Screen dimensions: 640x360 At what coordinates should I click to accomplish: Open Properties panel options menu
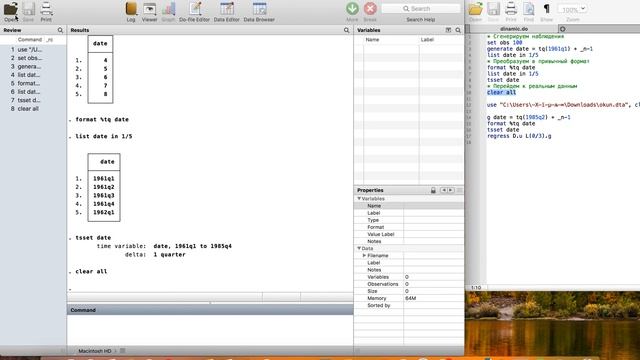(460, 190)
